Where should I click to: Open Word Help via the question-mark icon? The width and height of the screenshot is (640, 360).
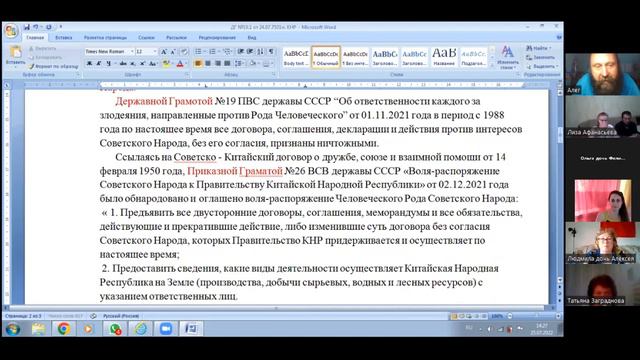559,37
